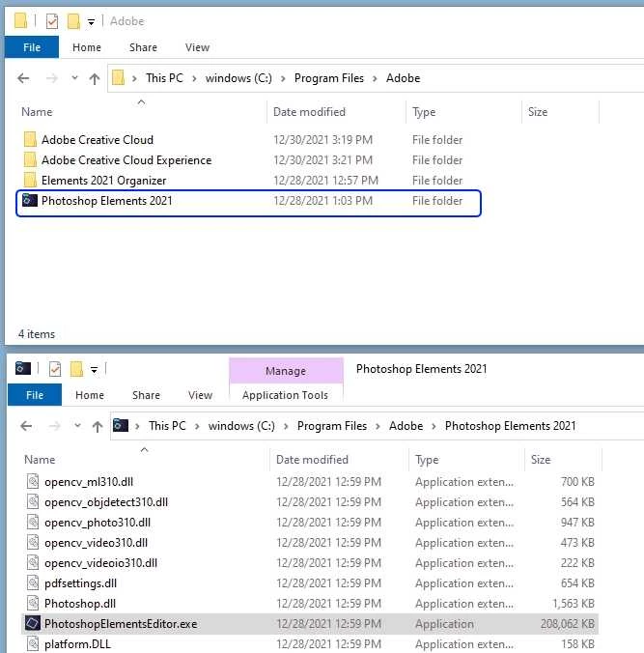Open the Application Tools tab

tap(285, 395)
